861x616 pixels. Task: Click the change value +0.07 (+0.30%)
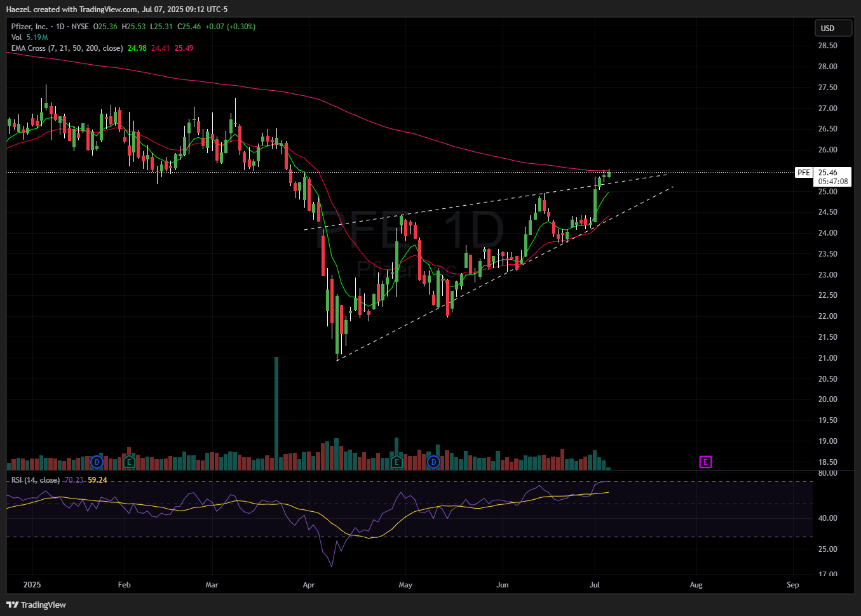tap(230, 27)
